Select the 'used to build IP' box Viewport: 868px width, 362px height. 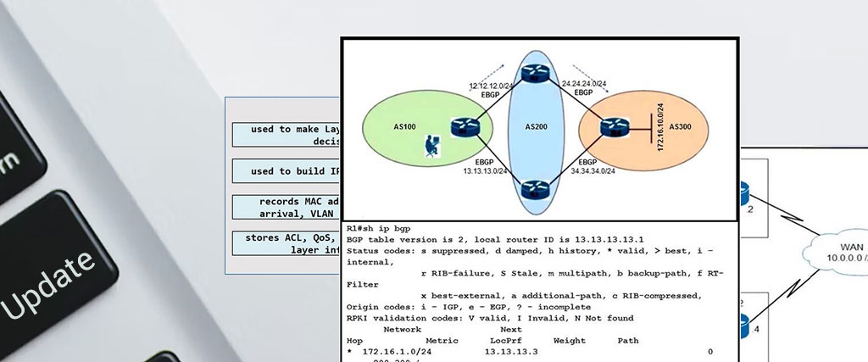point(285,171)
